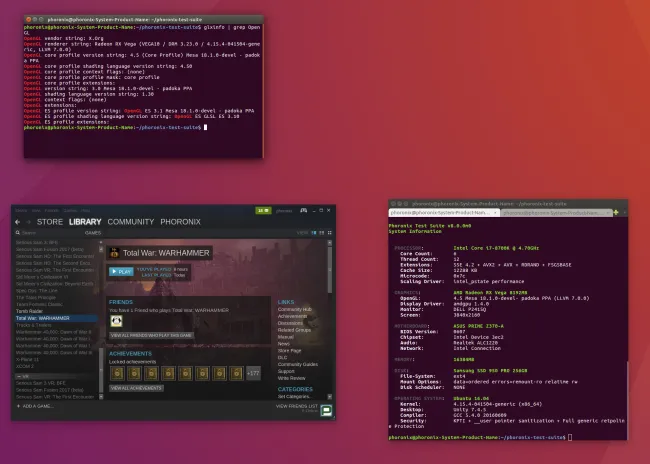Image resolution: width=650 pixels, height=464 pixels.
Task: Click Set Categories under CATEGORIES
Action: click(294, 397)
